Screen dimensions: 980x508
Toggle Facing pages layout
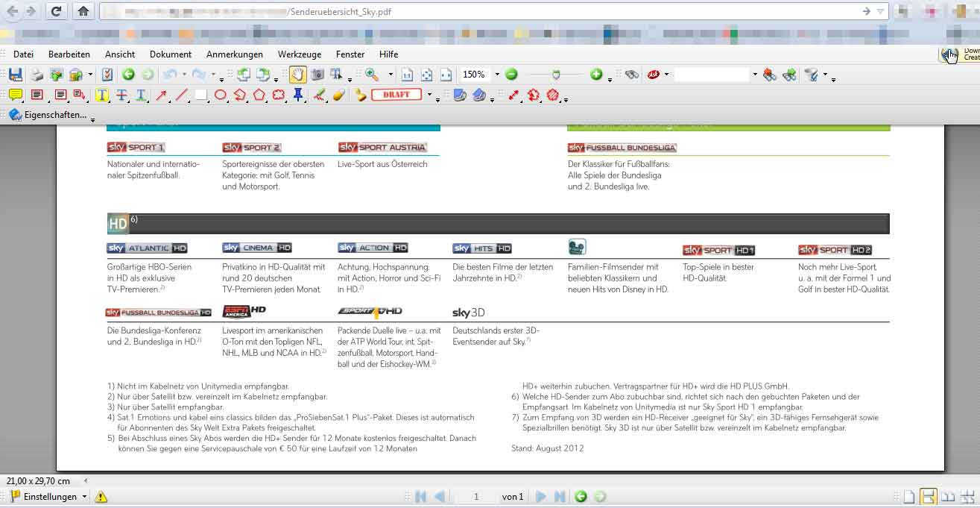(x=947, y=497)
